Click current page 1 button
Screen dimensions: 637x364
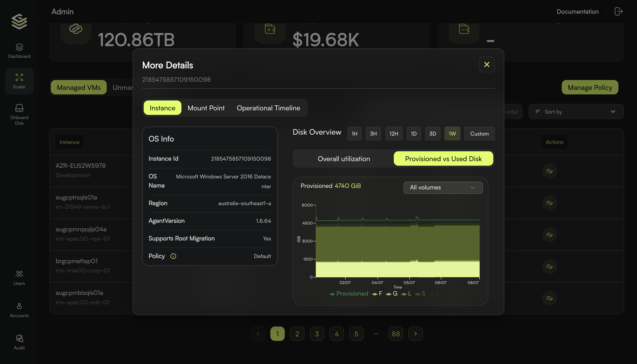pos(277,333)
